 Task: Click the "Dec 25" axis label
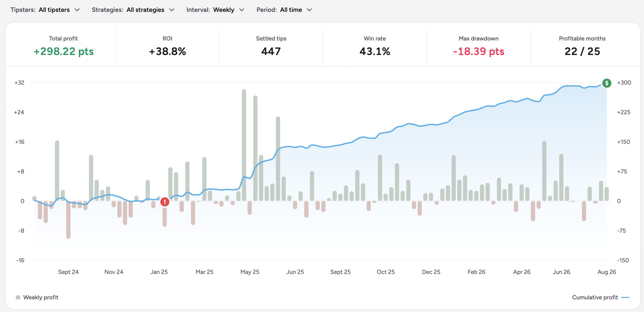click(x=431, y=272)
